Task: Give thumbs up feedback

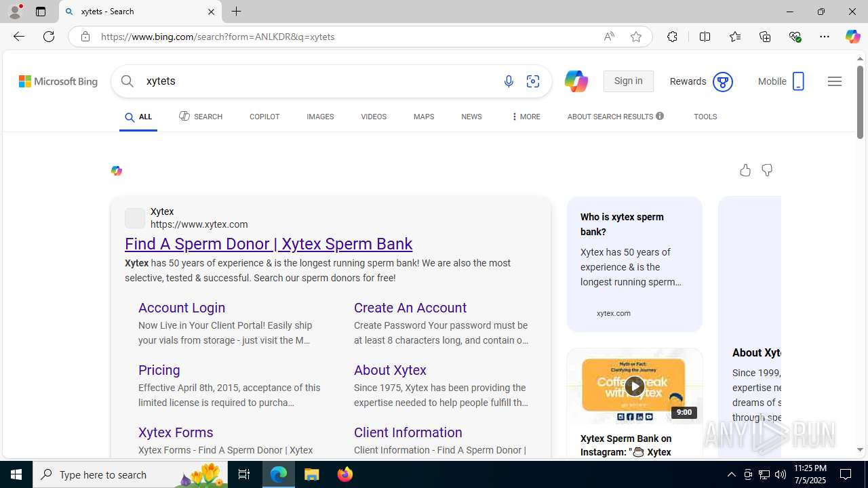Action: click(x=745, y=170)
